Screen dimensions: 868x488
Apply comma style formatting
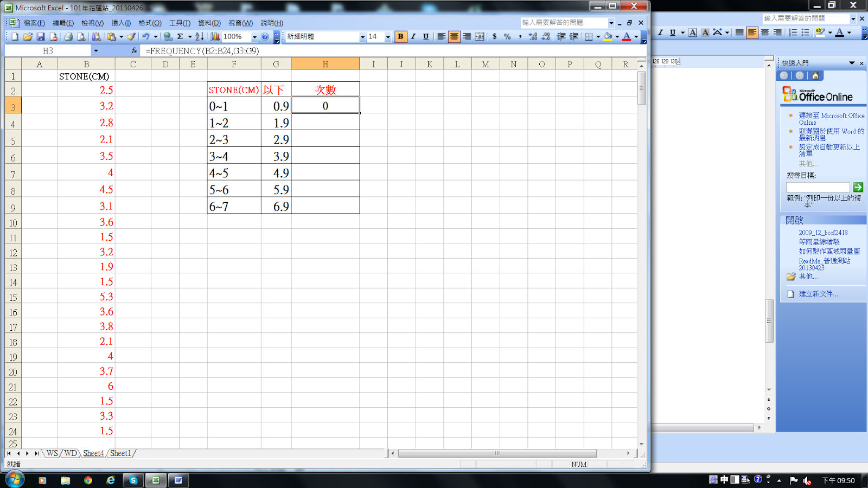520,37
